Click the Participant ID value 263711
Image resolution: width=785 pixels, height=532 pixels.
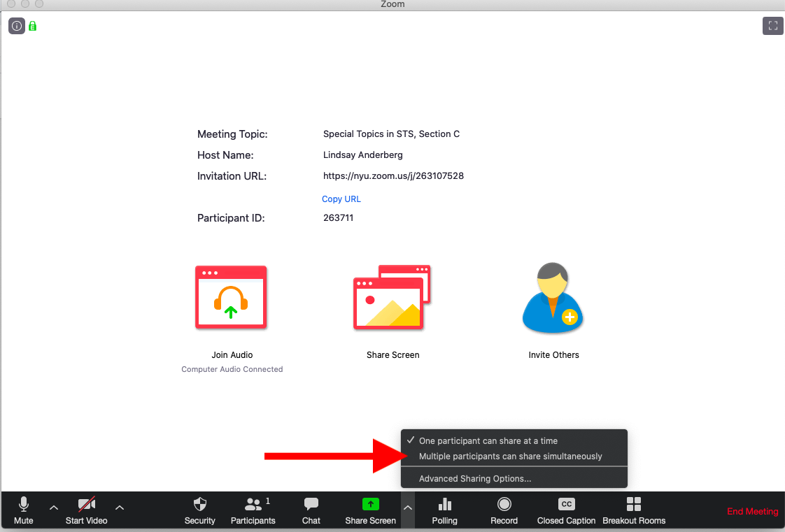click(x=338, y=218)
